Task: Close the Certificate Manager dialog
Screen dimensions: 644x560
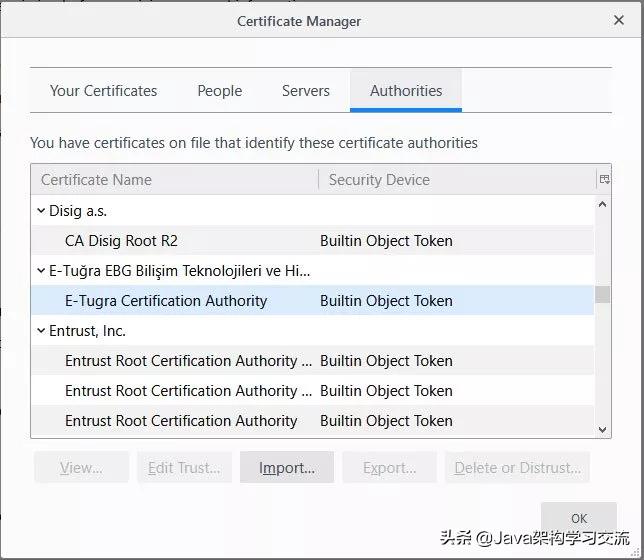Action: [618, 20]
